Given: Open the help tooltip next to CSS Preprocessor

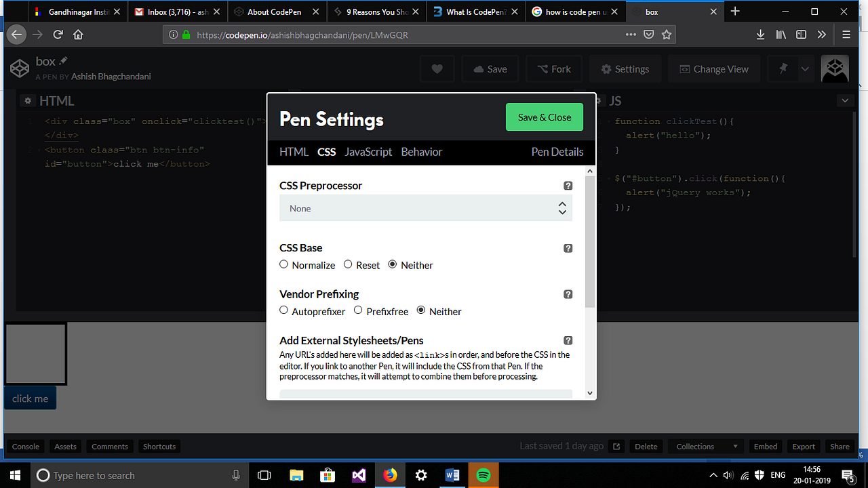Looking at the screenshot, I should (568, 185).
